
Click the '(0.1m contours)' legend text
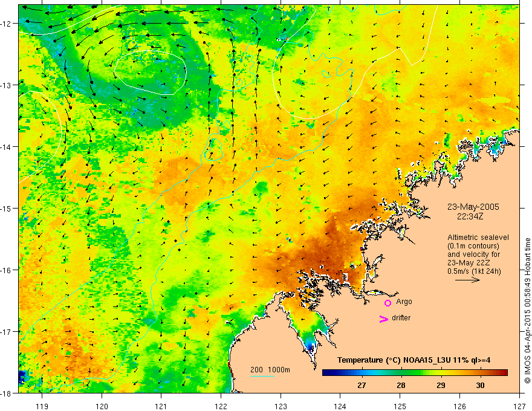coord(473,246)
